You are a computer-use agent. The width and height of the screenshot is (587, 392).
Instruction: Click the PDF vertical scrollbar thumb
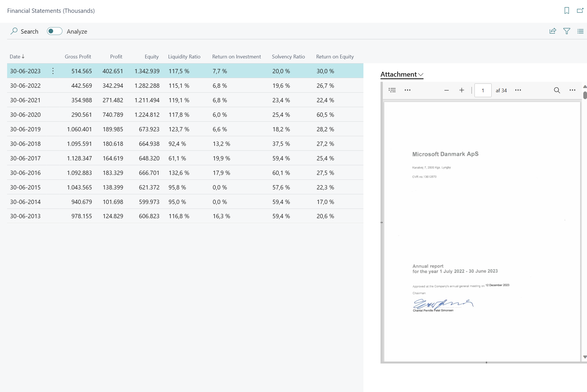[x=585, y=95]
